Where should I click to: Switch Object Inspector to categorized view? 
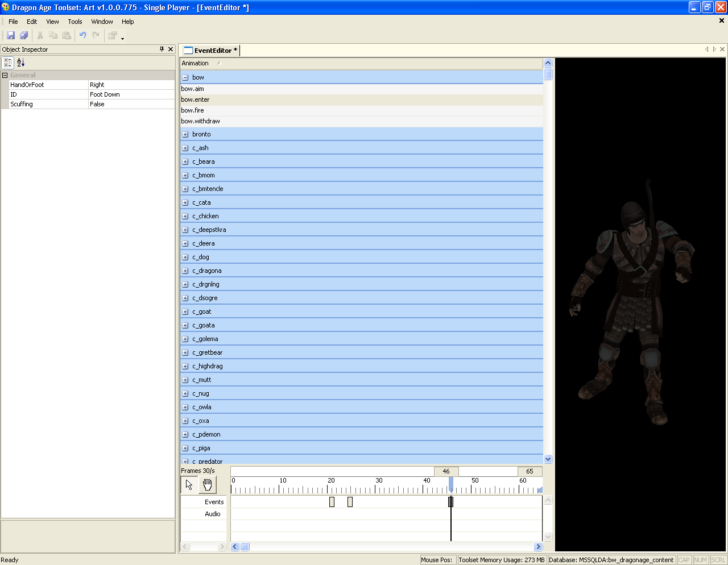pyautogui.click(x=8, y=63)
